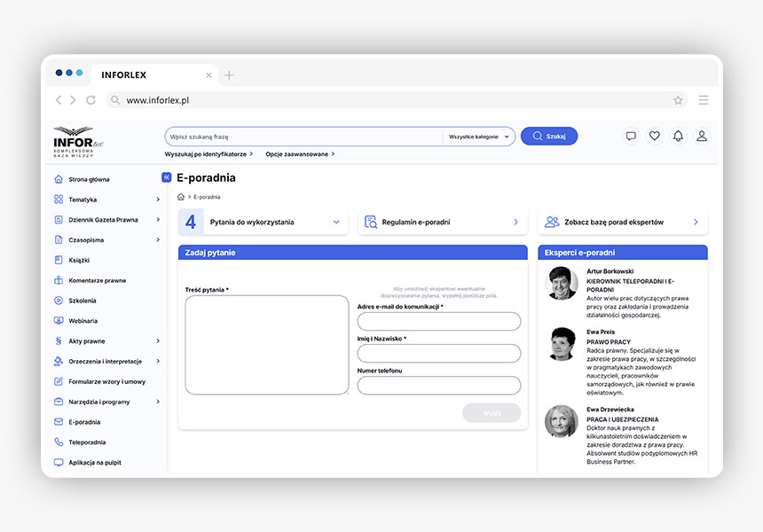Click the home icon in breadcrumb
Image resolution: width=763 pixels, height=532 pixels.
(181, 197)
